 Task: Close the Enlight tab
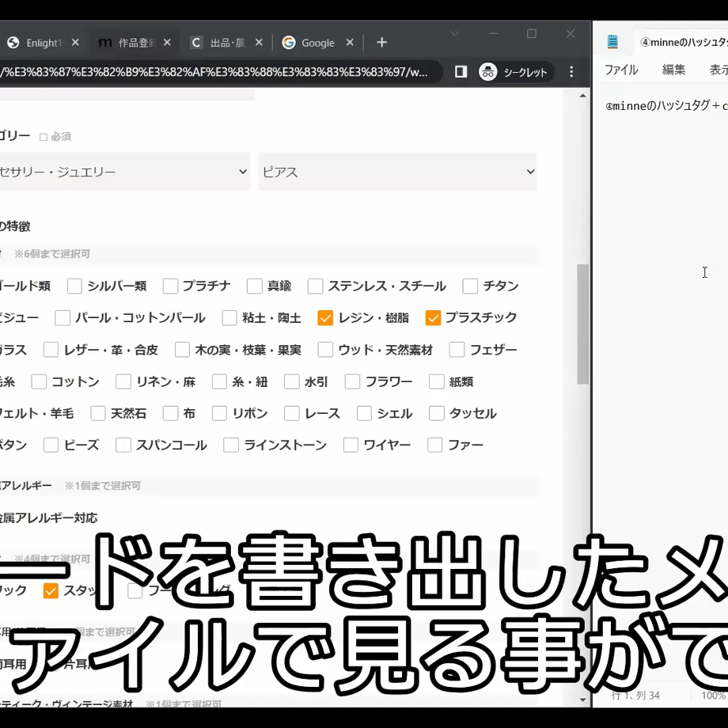(x=75, y=43)
